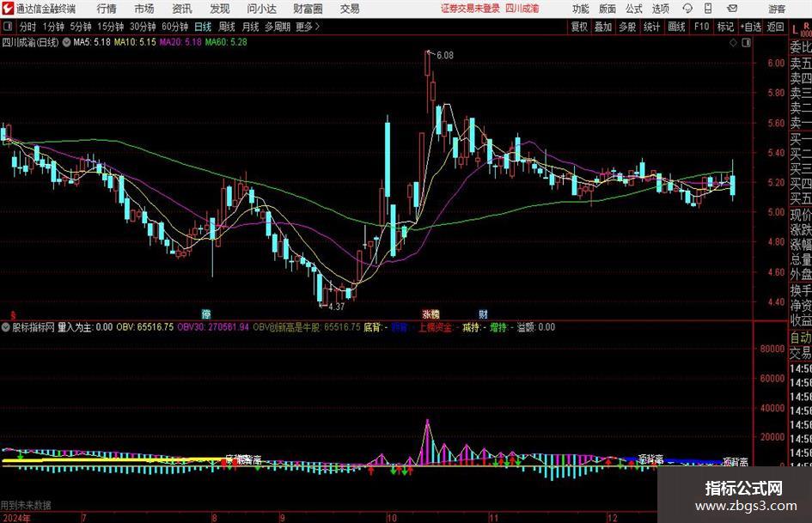Screen dimensions: 812x523
Task: Open the 发现 menu
Action: (220, 9)
